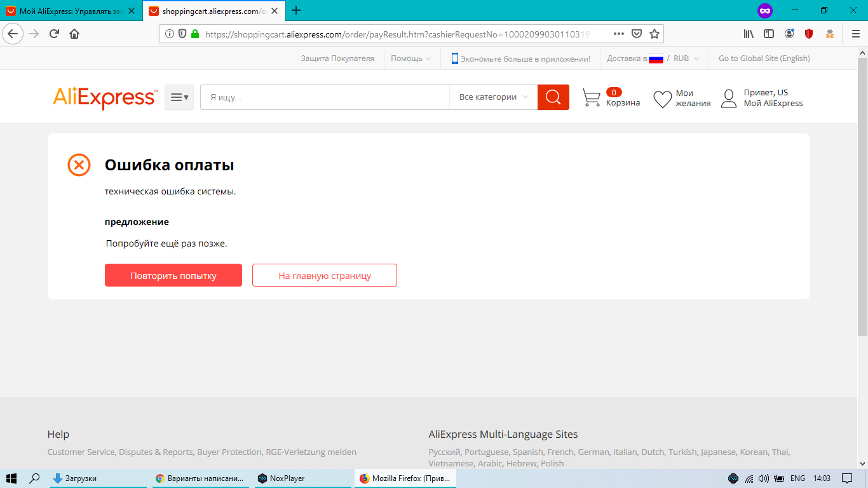The width and height of the screenshot is (868, 488).
Task: Open the shopping cart (Корзина)
Action: [x=611, y=98]
